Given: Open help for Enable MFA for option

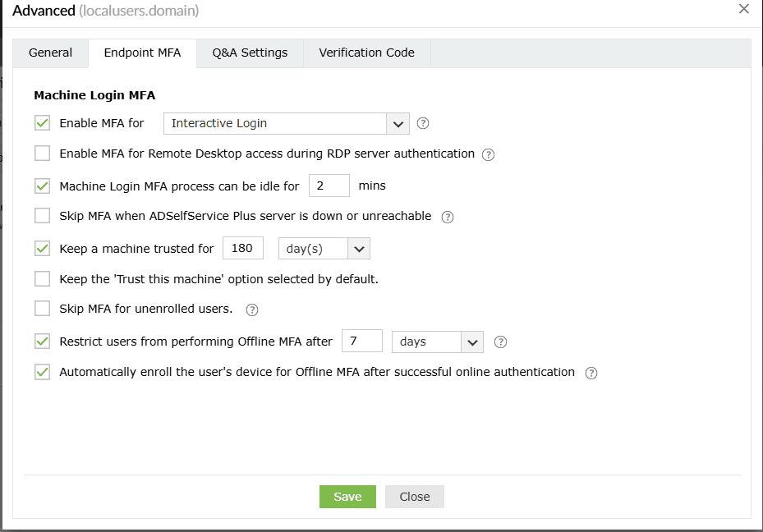Looking at the screenshot, I should (422, 122).
